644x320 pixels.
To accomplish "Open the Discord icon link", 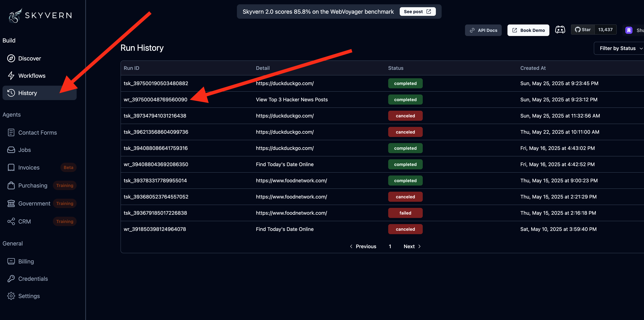I will [x=560, y=30].
